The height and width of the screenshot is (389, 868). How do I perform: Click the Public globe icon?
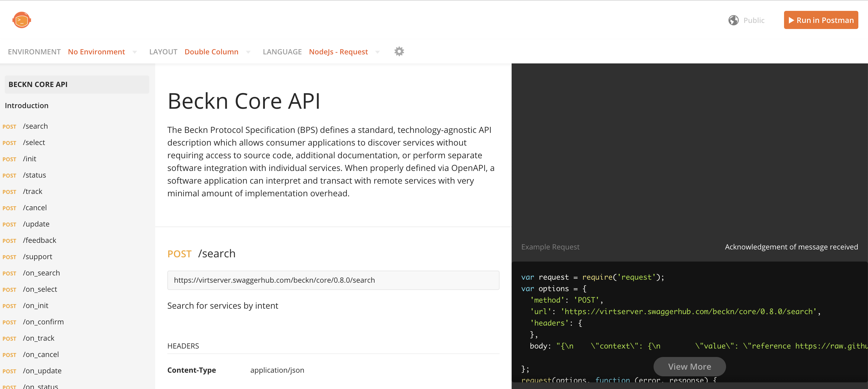(733, 20)
